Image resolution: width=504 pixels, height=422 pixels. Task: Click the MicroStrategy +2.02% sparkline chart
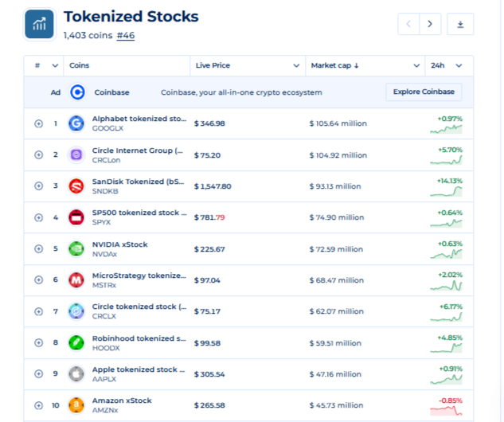446,285
